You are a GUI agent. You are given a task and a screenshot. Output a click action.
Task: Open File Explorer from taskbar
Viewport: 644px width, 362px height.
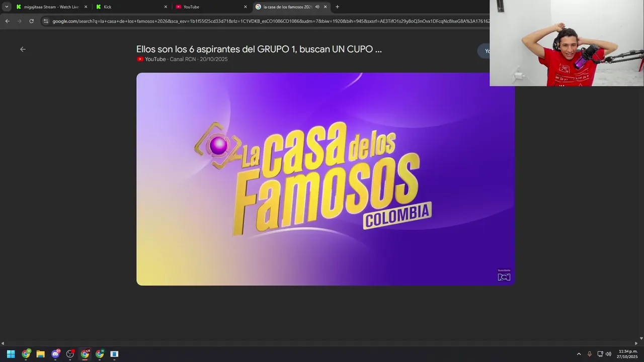pos(40,354)
